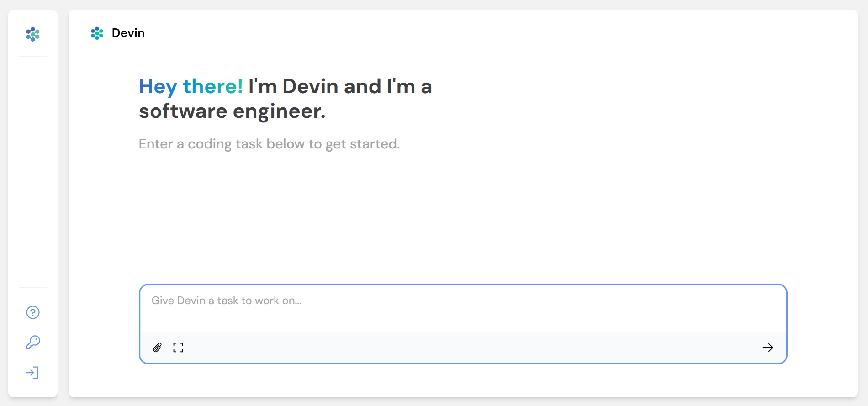Click the Devin logo next to the header title
Viewport: 868px width, 406px height.
(x=97, y=33)
